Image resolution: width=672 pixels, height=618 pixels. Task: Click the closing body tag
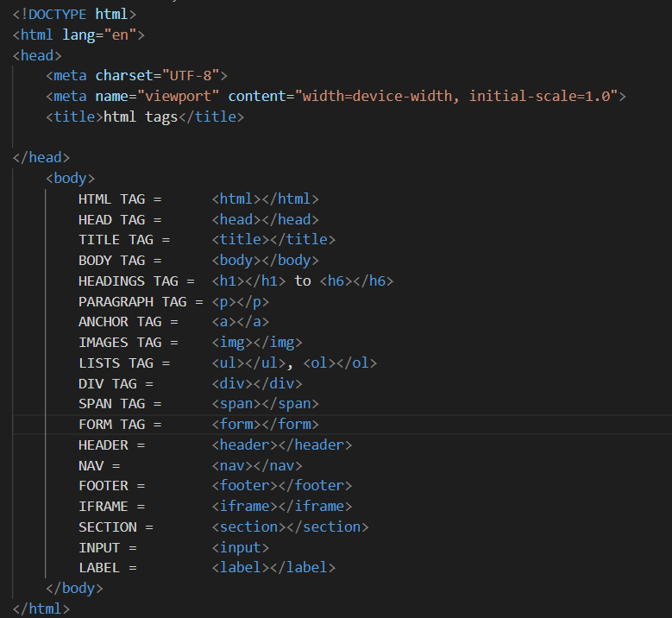point(74,588)
